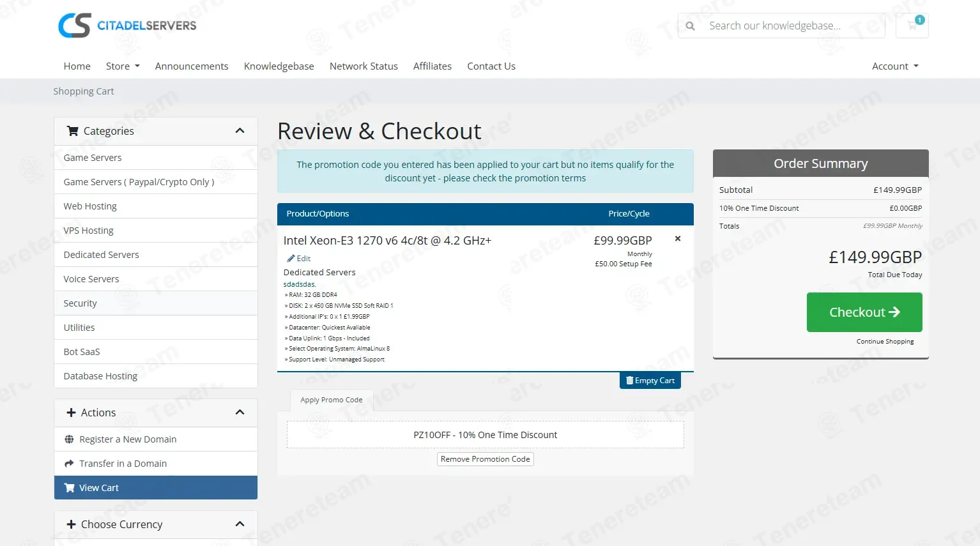This screenshot has height=546, width=980.
Task: Collapse the Categories panel chevron
Action: click(240, 131)
